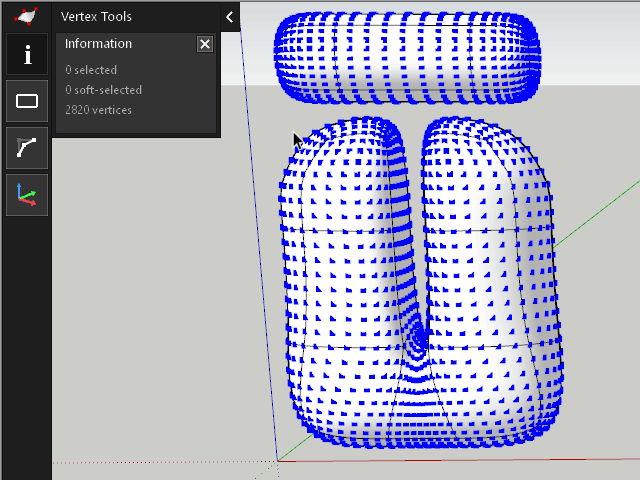Click the Vertex Tools logo icon
Image resolution: width=640 pixels, height=480 pixels.
click(x=26, y=16)
